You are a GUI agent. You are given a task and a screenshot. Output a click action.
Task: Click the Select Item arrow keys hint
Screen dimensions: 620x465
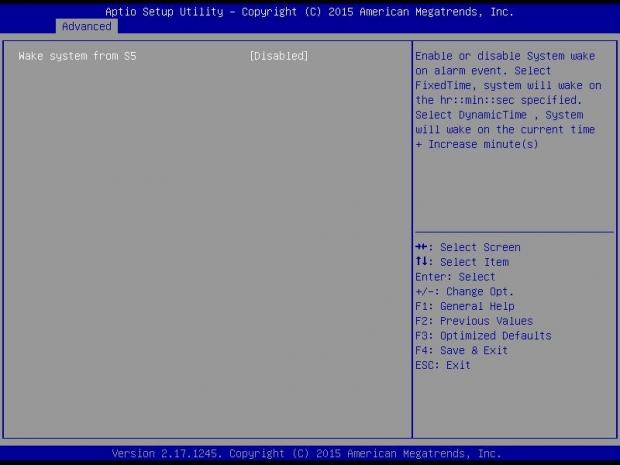462,262
